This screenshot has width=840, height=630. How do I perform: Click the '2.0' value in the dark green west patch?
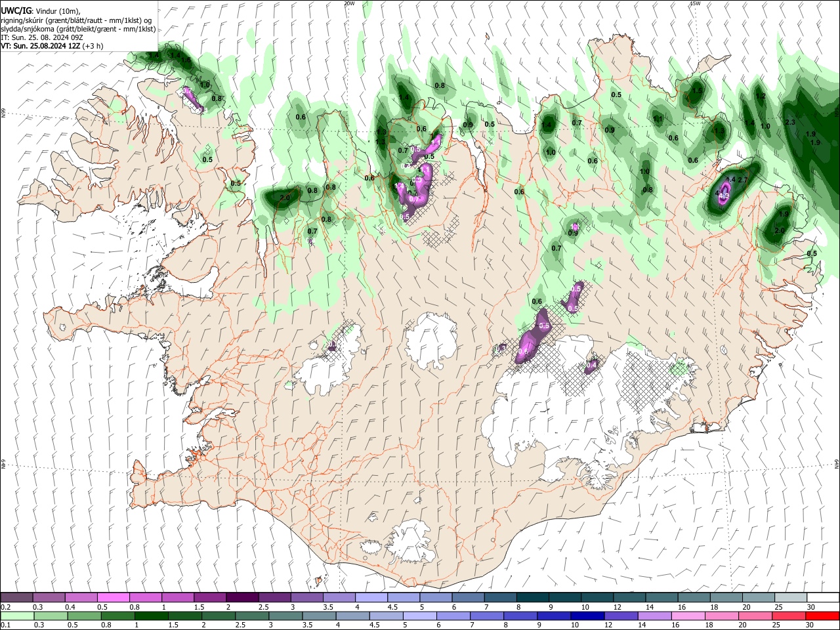[x=285, y=198]
